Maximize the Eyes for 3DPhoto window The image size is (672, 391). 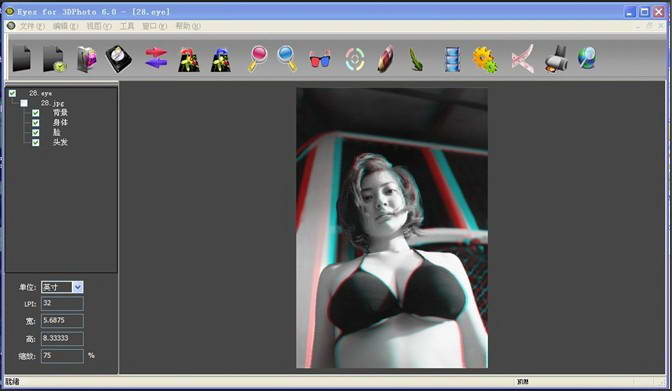click(x=644, y=12)
